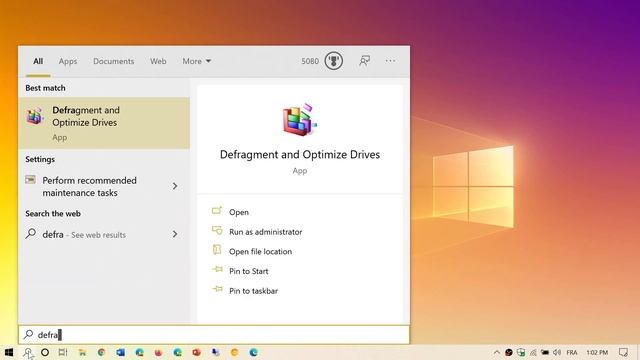The height and width of the screenshot is (360, 640).
Task: Open the 1:02 PM clock flyout
Action: (x=597, y=352)
